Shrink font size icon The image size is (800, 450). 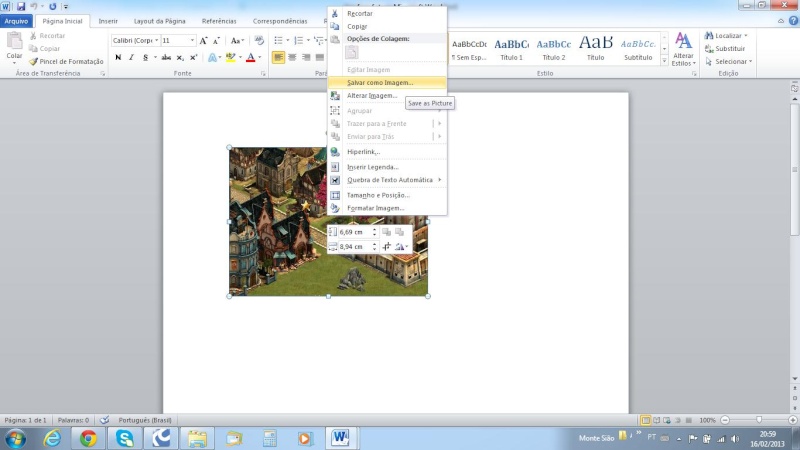tap(216, 40)
